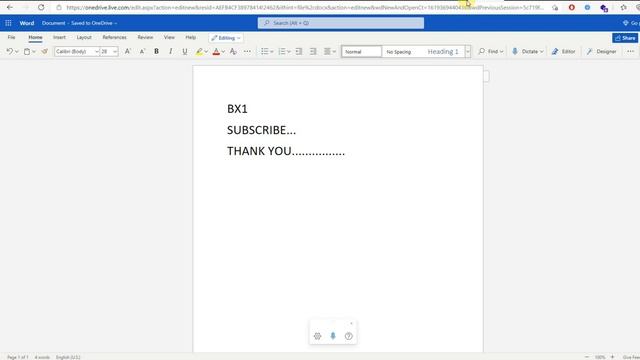Open the Editor pane
Screen dimensions: 640x360
[x=563, y=51]
